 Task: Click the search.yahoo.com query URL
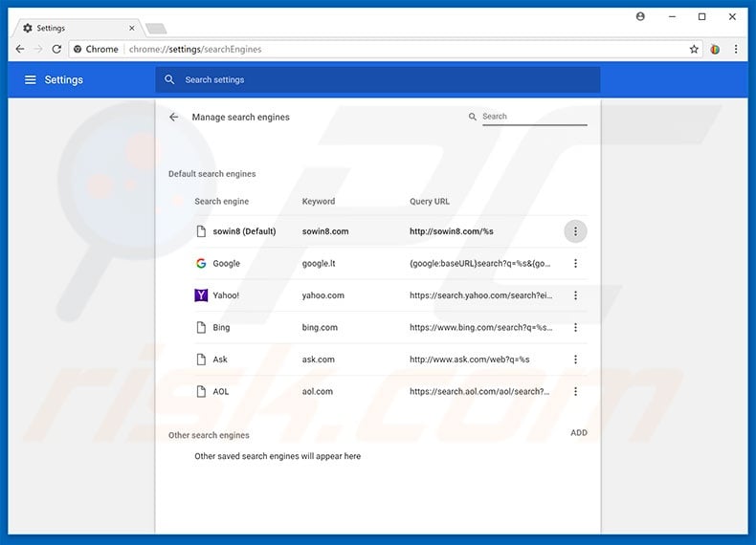click(480, 295)
